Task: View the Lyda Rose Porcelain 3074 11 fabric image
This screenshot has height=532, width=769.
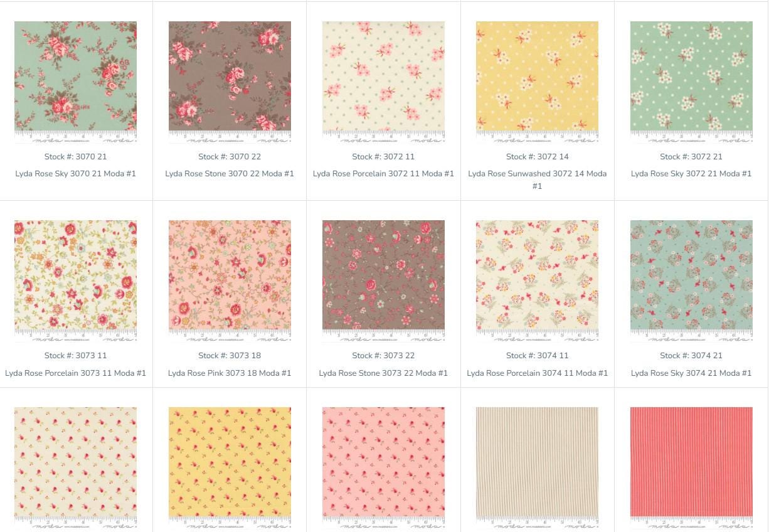Action: (x=537, y=281)
